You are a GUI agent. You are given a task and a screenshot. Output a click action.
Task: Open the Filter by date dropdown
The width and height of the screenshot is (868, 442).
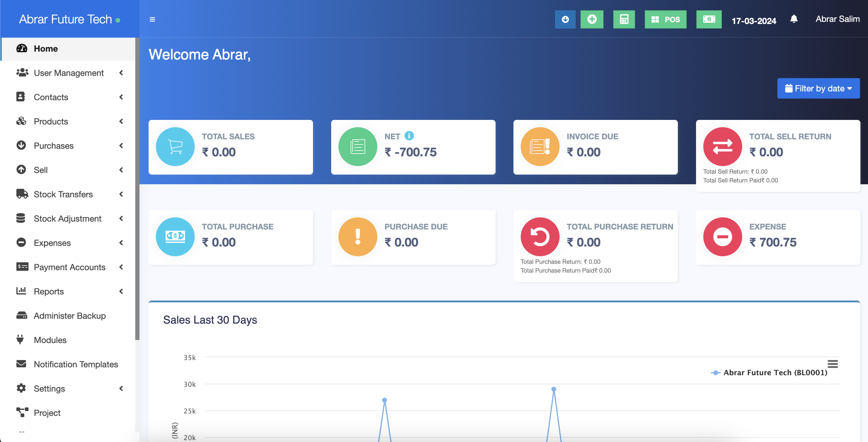pyautogui.click(x=818, y=88)
